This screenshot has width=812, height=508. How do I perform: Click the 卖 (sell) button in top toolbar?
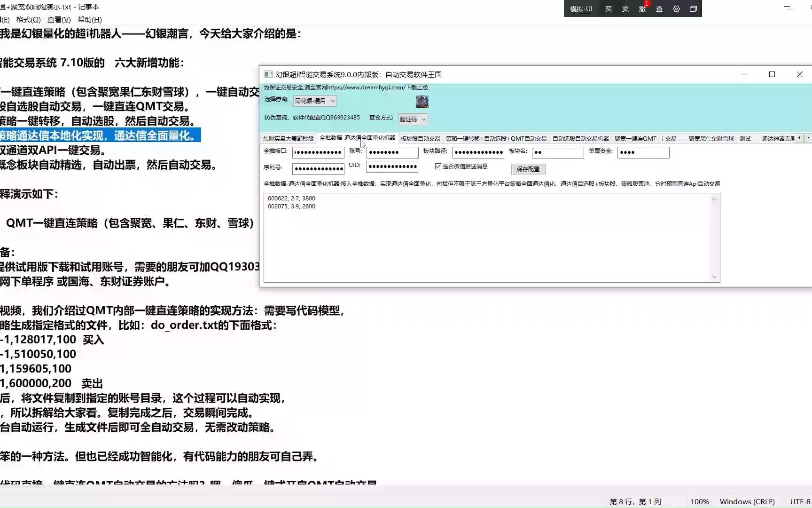625,9
